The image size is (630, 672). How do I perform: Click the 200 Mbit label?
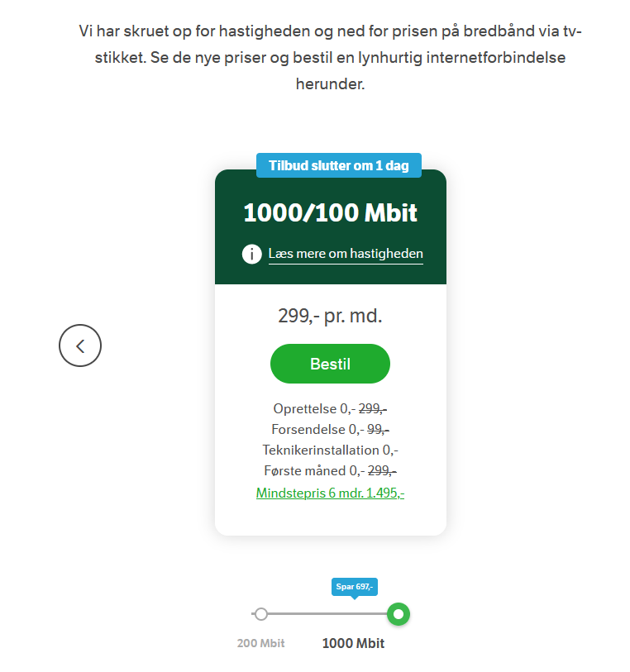coord(261,642)
